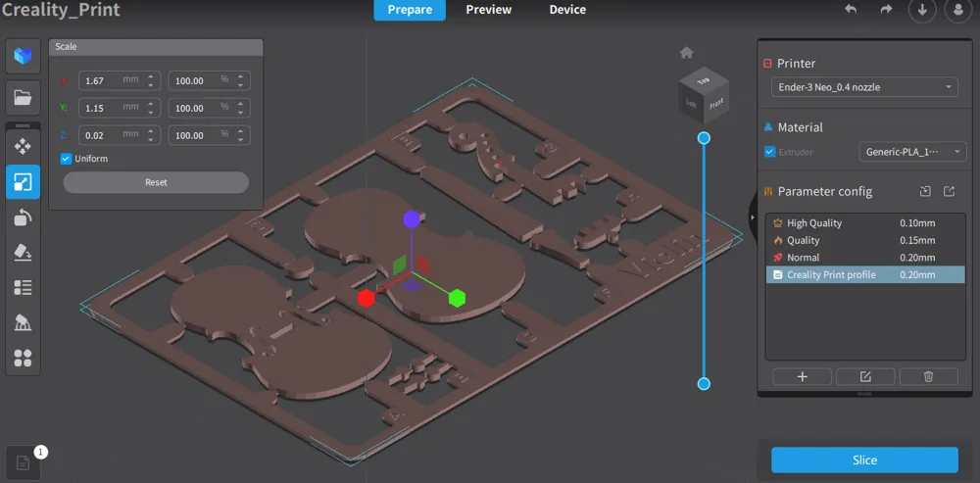Image resolution: width=980 pixels, height=483 pixels.
Task: Reset view with the home icon
Action: (x=686, y=53)
